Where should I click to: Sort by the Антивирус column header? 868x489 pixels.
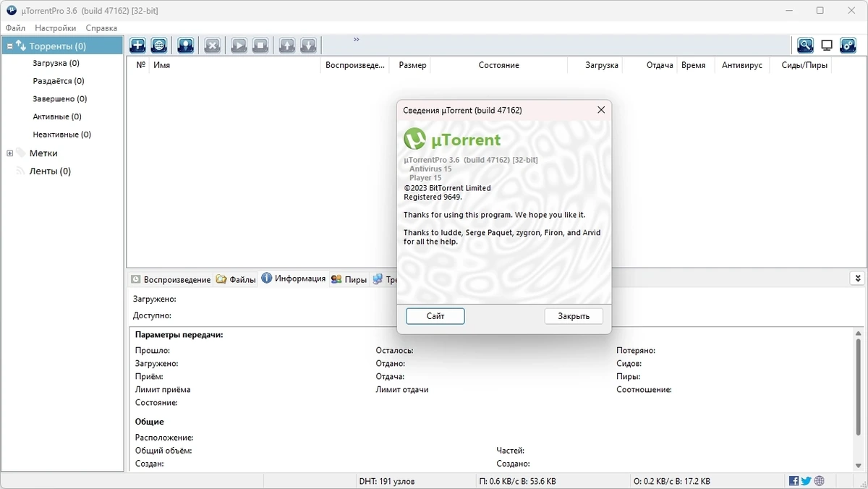tap(742, 65)
